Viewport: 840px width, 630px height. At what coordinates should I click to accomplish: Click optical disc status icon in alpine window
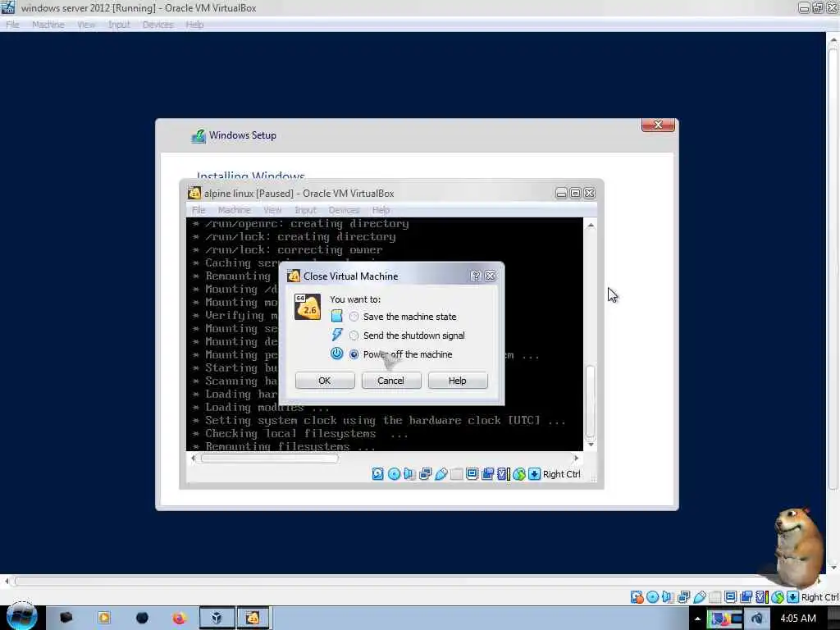(394, 474)
